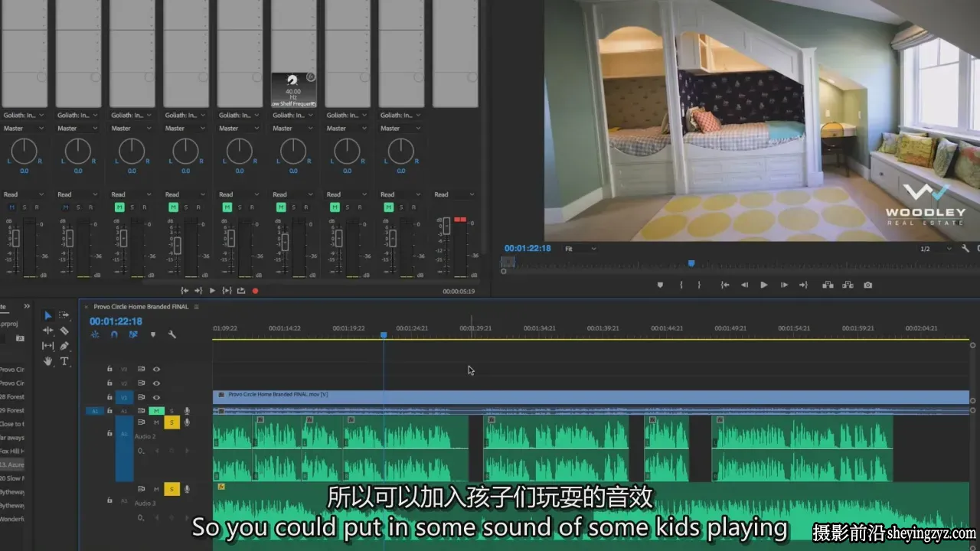Select the Type tool
Screen dimensions: 980x551
coord(64,361)
